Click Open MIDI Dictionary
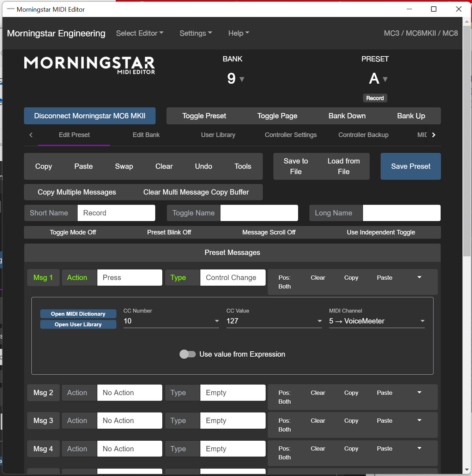The width and height of the screenshot is (472, 476). (78, 314)
